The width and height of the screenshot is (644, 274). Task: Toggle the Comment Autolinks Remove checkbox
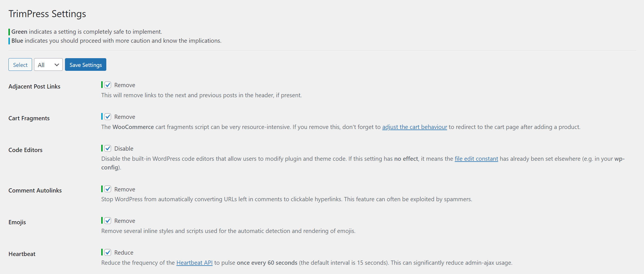(x=108, y=189)
